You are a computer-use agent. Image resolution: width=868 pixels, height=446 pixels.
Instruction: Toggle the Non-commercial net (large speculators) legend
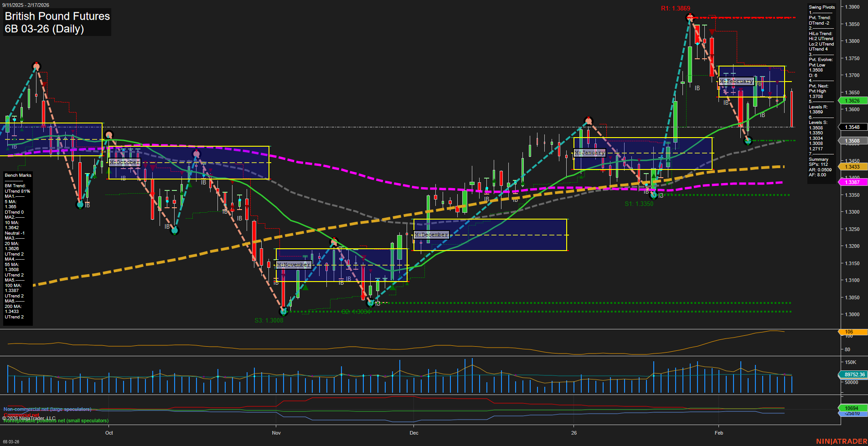pyautogui.click(x=48, y=409)
